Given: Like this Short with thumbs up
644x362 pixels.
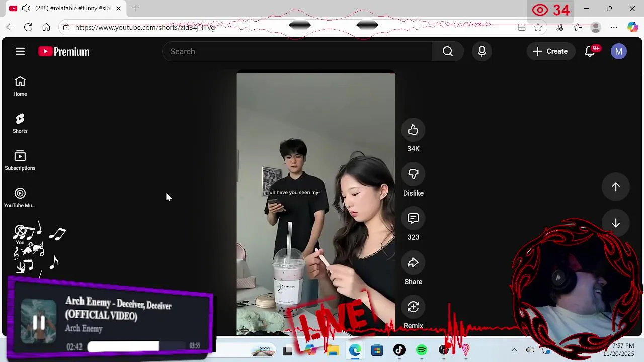Looking at the screenshot, I should 413,130.
